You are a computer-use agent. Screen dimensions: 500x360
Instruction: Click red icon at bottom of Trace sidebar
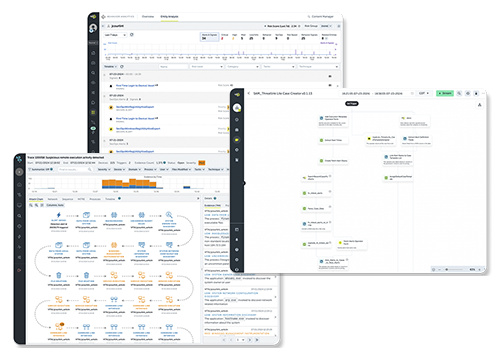click(x=19, y=270)
